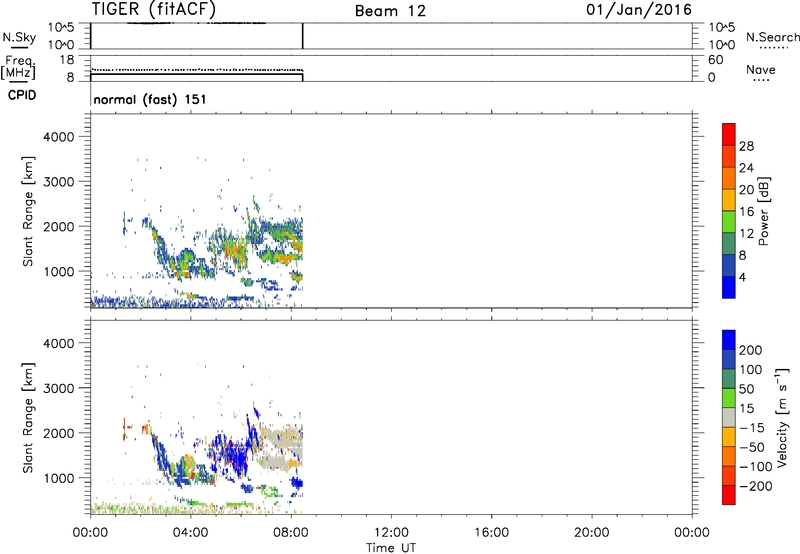Viewport: 800px width, 554px height.
Task: Click the 16:00 time axis label
Action: coord(491,533)
